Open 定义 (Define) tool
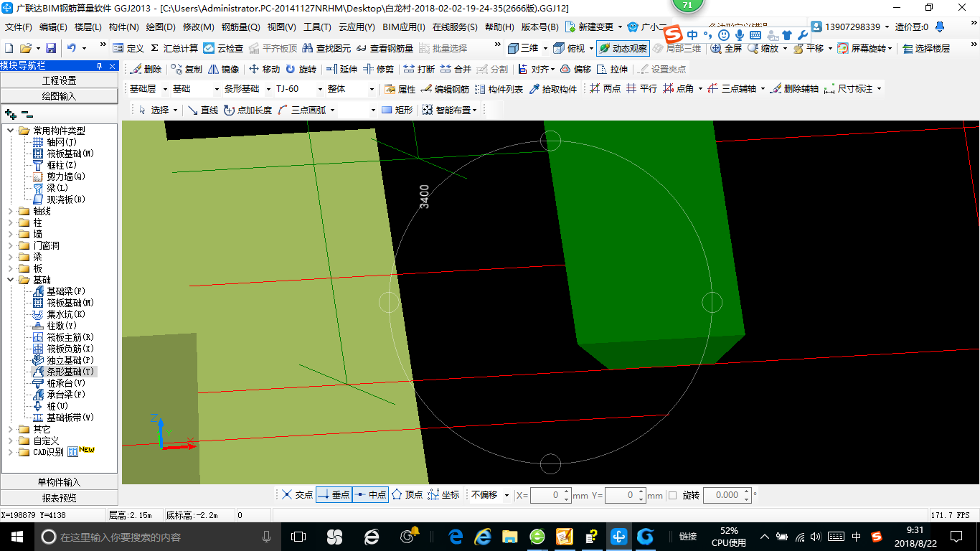This screenshot has width=980, height=551. [128, 48]
